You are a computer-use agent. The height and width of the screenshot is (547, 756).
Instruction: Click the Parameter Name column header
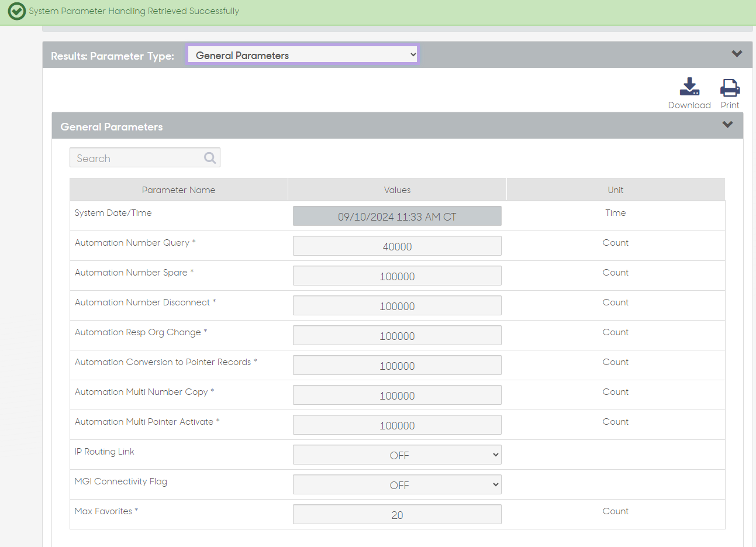(x=179, y=190)
